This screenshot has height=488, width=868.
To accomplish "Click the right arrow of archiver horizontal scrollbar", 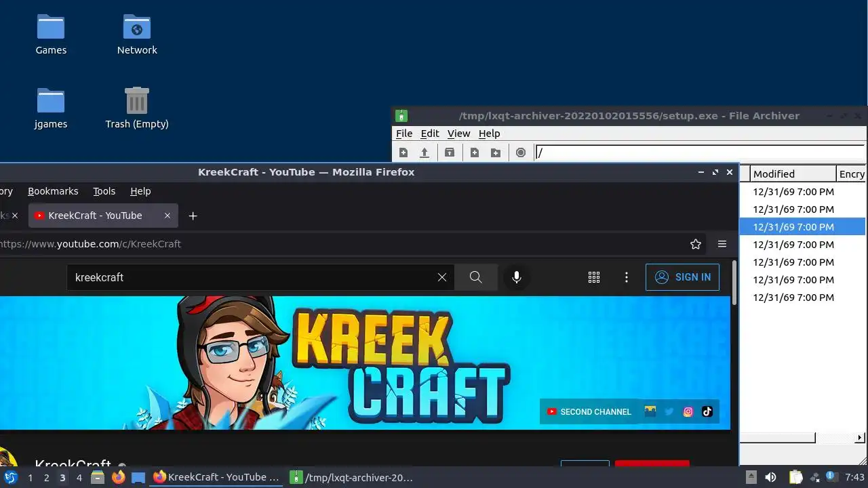I will (861, 438).
